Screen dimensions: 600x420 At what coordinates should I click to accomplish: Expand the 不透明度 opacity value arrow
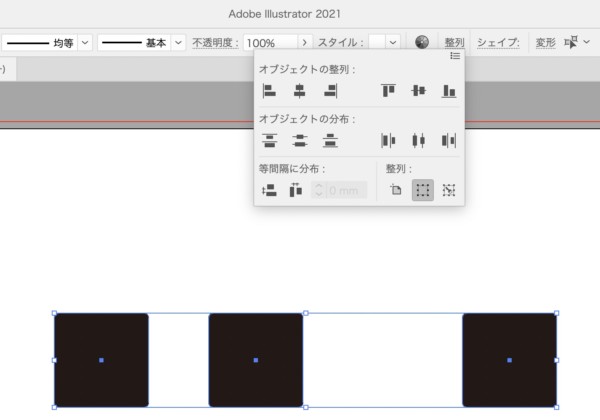click(304, 43)
